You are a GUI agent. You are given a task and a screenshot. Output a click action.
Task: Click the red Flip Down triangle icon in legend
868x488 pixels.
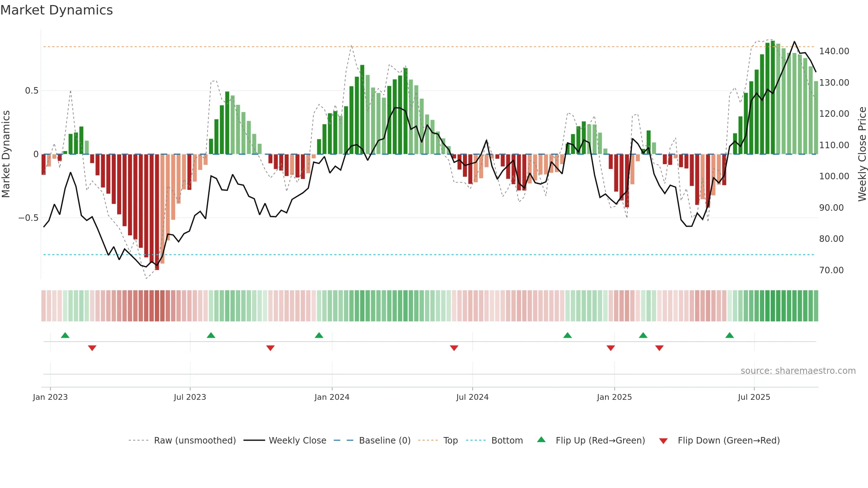coord(663,441)
